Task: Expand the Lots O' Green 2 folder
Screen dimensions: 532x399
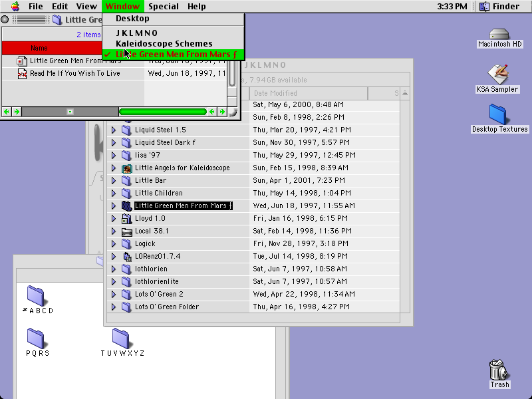Action: click(x=114, y=294)
